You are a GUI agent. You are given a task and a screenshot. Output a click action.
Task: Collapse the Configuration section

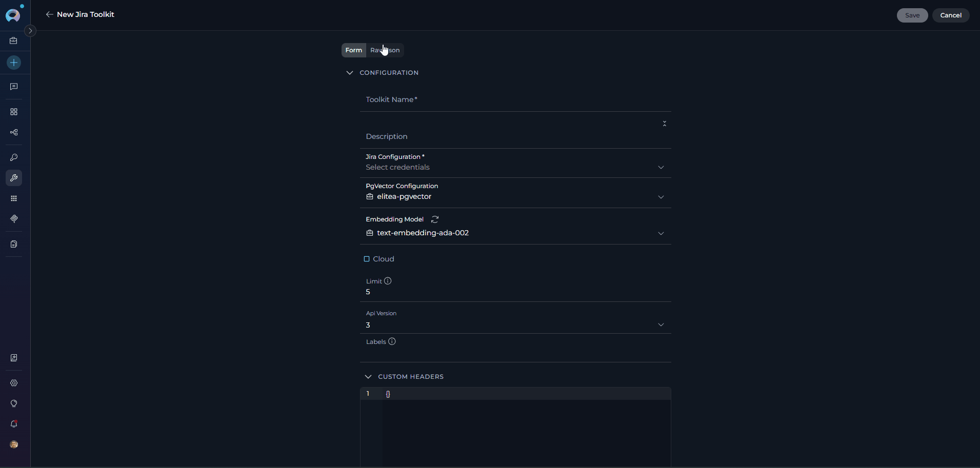coord(350,73)
